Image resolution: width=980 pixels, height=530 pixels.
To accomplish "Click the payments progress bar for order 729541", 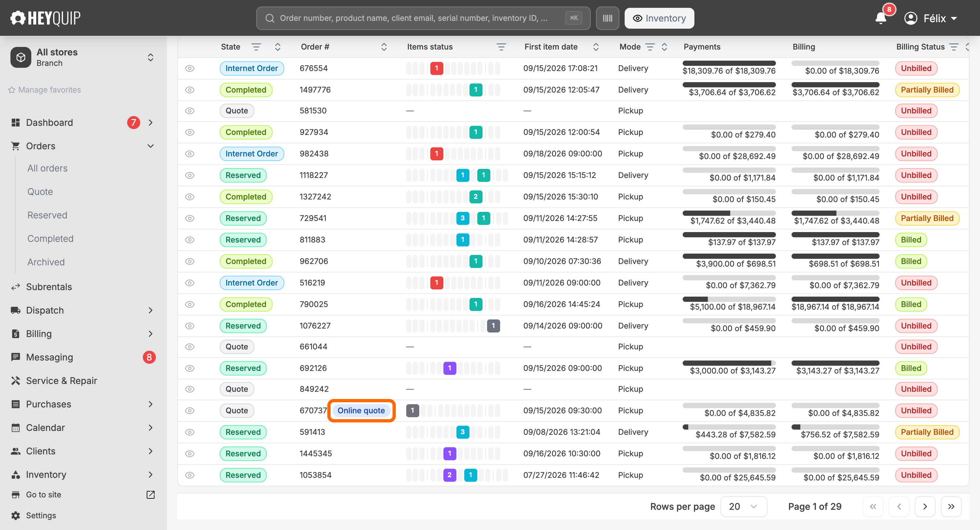I will (729, 213).
